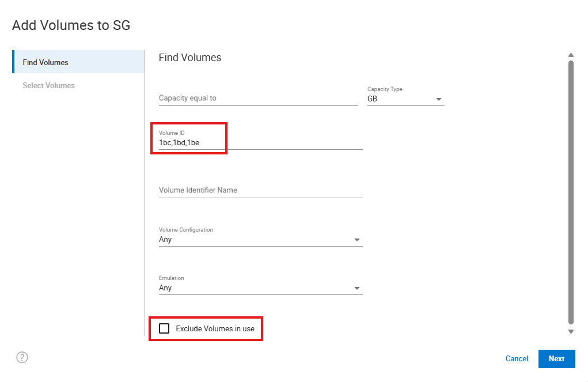Click into the Volume ID field
This screenshot has width=588, height=382.
coord(259,142)
